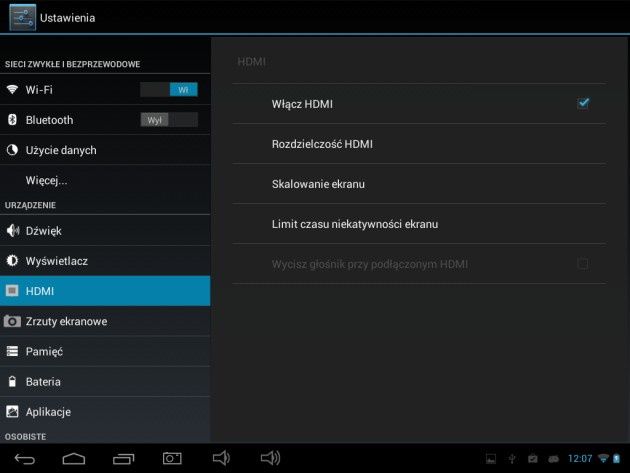The width and height of the screenshot is (630, 473).
Task: Open Pamięć settings
Action: (105, 351)
